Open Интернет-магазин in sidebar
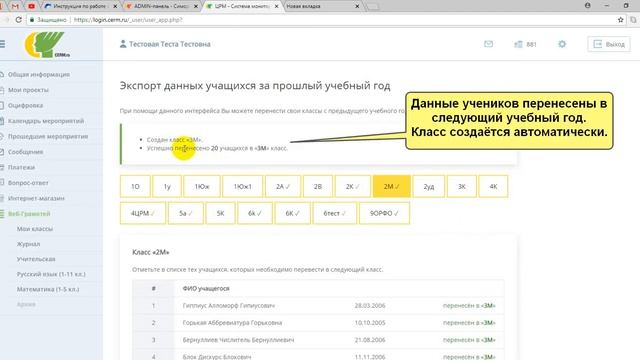 tap(36, 198)
